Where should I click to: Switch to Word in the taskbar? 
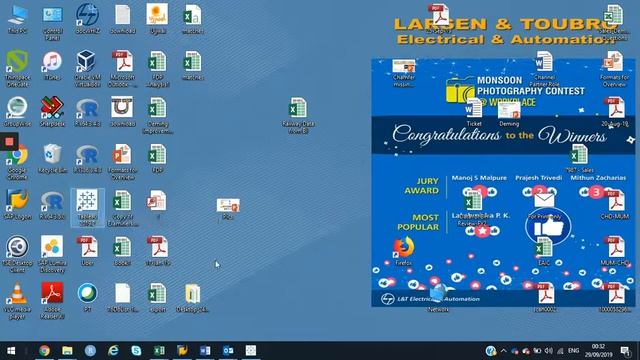coord(205,351)
